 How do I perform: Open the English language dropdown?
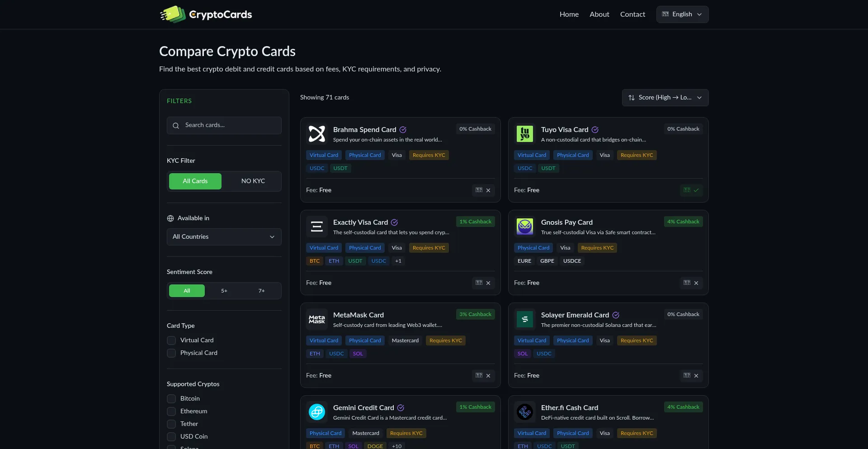point(682,14)
